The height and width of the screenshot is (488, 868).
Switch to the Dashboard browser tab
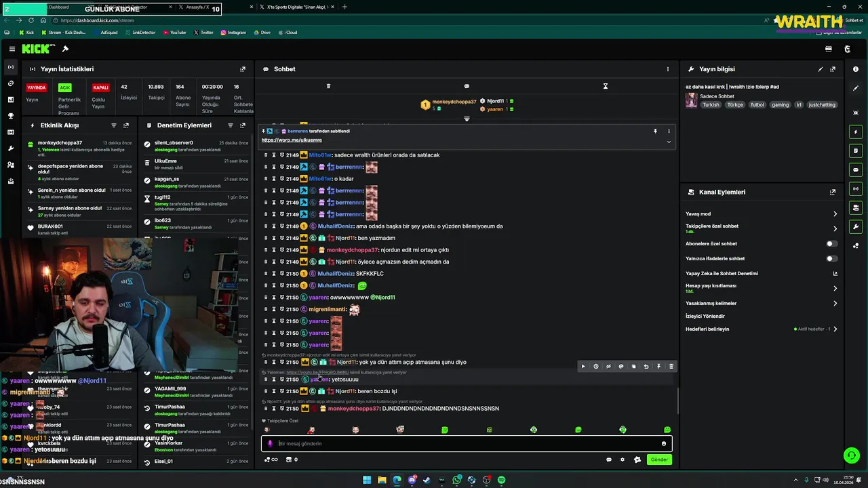pos(59,7)
